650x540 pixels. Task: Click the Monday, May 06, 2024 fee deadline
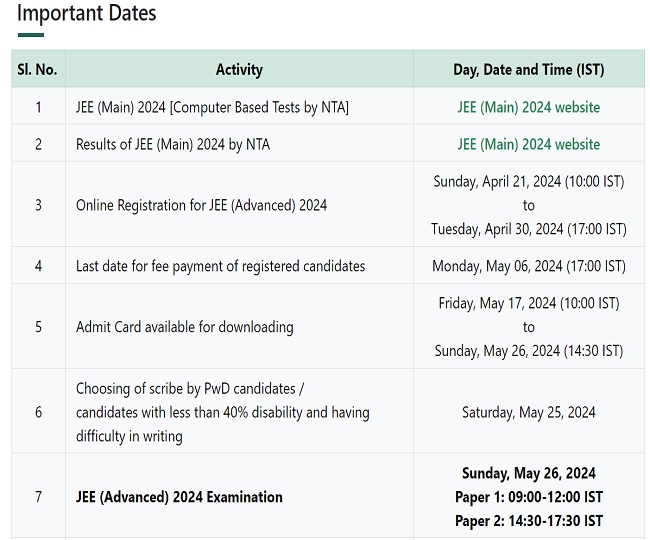528,266
